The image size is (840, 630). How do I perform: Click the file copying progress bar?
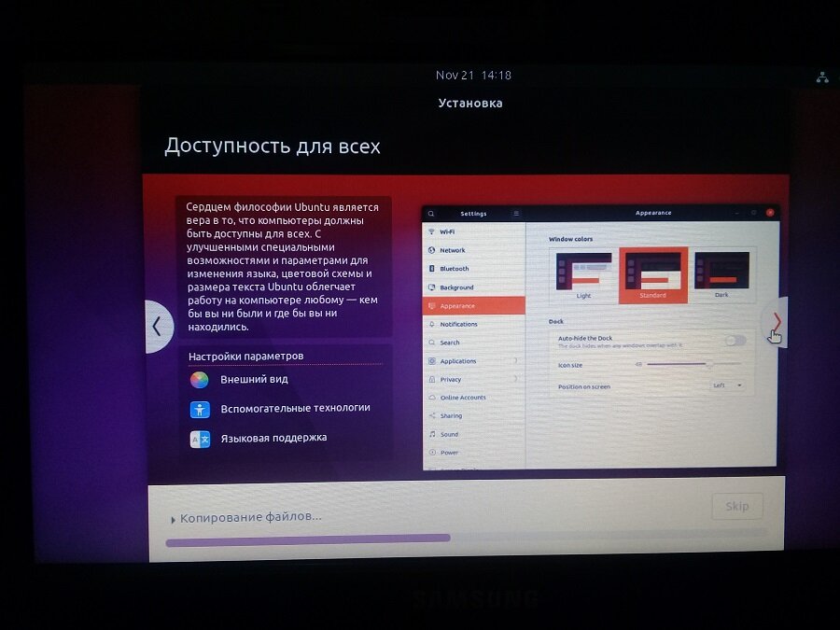coord(466,539)
